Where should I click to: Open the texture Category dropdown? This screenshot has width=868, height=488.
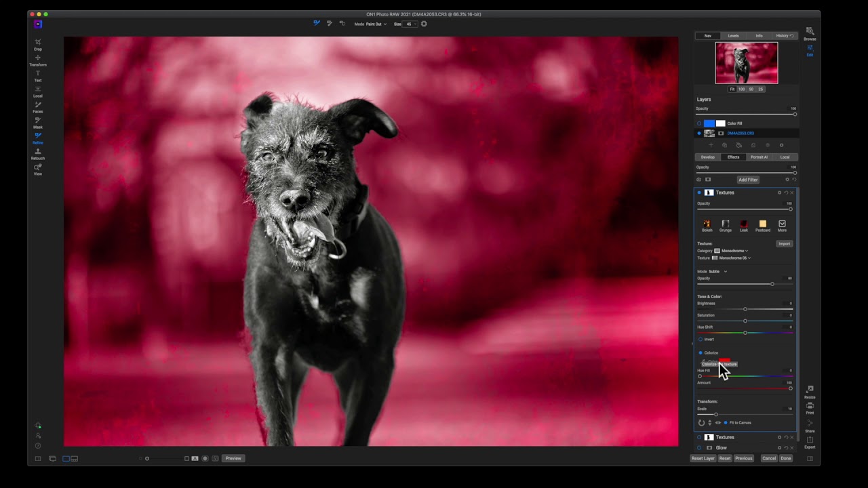tap(730, 251)
